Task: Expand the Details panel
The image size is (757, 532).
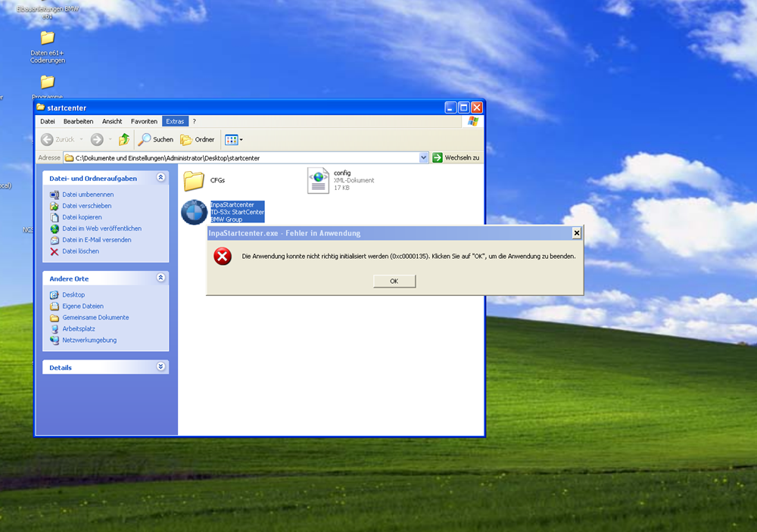Action: pyautogui.click(x=160, y=367)
